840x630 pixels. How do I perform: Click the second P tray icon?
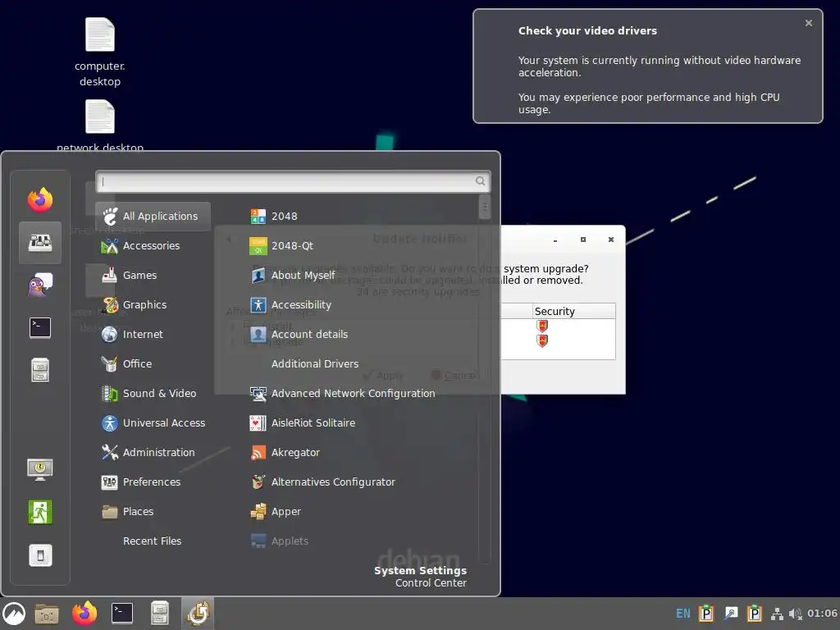(755, 614)
